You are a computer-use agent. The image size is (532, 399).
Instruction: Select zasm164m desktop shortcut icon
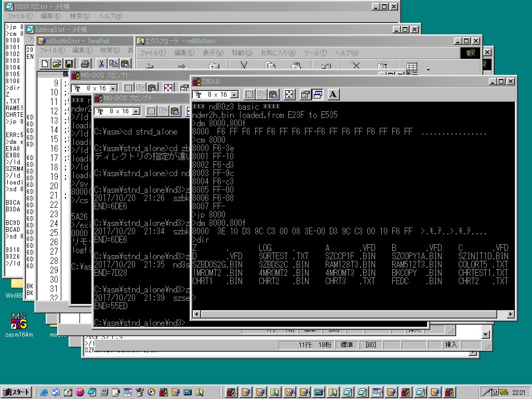tap(19, 325)
